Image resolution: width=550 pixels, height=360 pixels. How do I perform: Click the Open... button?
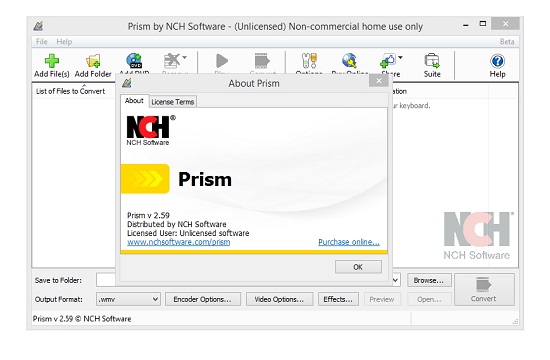point(429,299)
